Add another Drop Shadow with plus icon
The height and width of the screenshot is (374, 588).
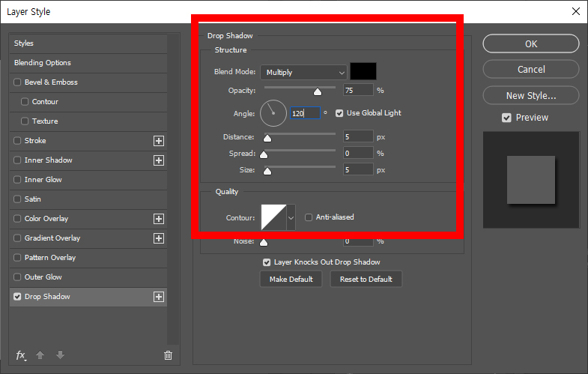159,297
